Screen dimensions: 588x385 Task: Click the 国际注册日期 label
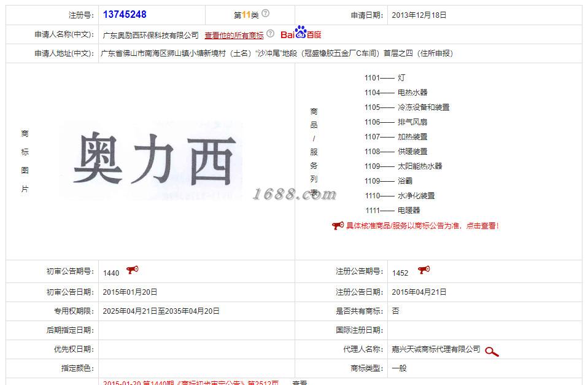coord(359,330)
